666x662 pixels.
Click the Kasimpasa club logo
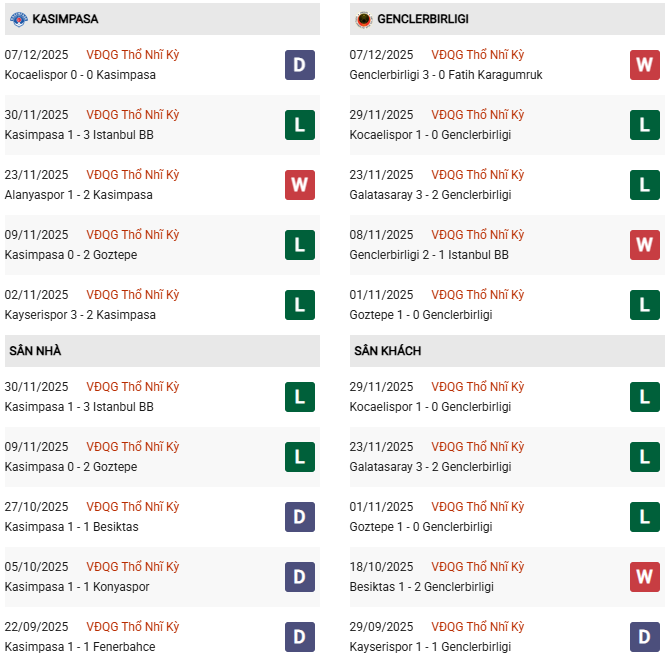18,19
